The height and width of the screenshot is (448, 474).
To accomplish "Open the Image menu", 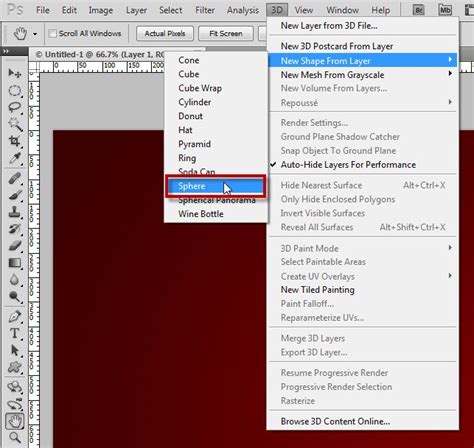I will pyautogui.click(x=101, y=10).
